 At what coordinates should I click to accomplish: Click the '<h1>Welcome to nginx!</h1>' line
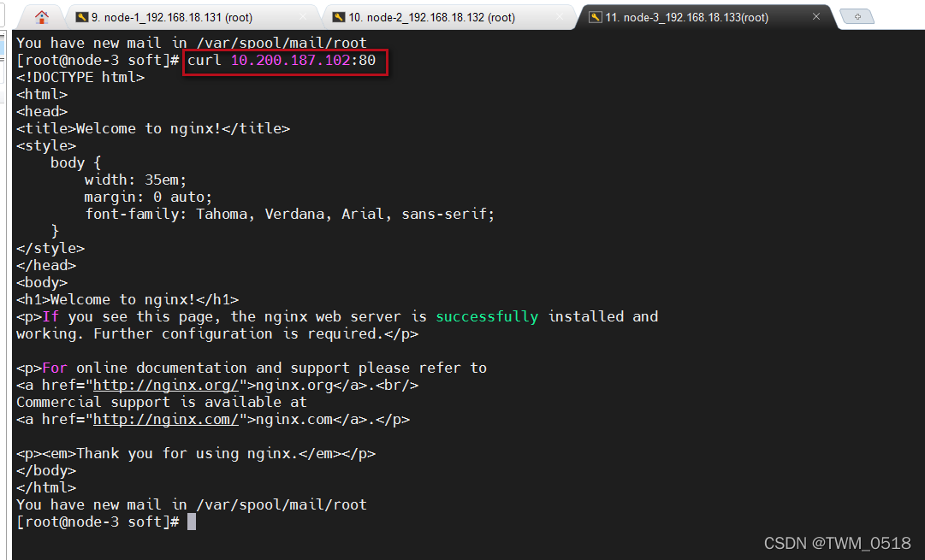point(127,300)
